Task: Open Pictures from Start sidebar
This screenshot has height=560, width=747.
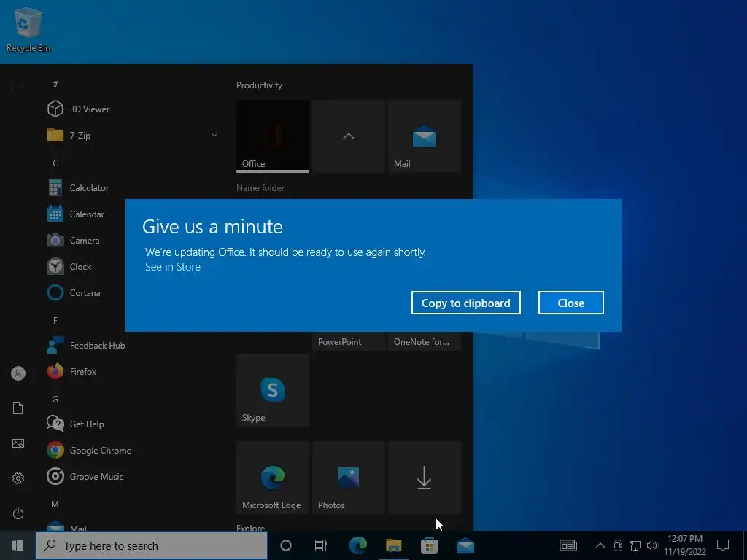Action: pyautogui.click(x=18, y=443)
